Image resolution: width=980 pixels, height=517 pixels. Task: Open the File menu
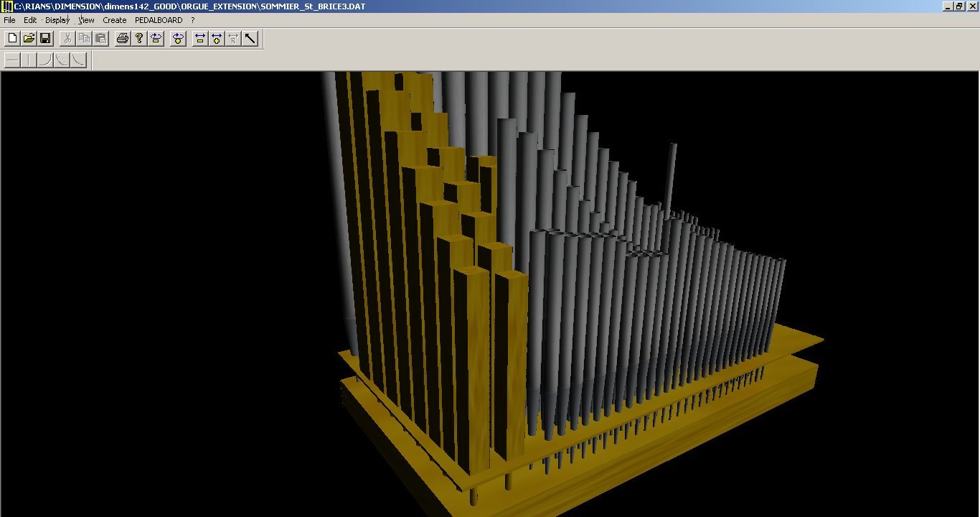9,20
